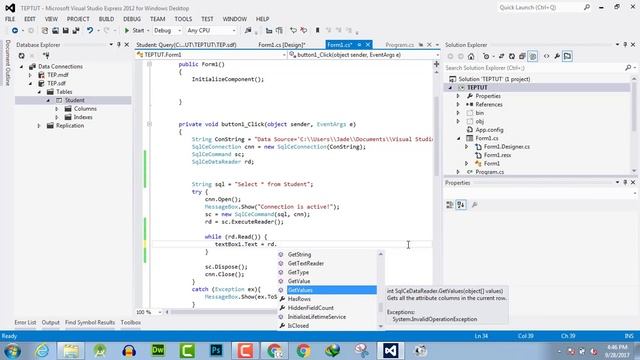
Task: Click the Undo toolbar icon
Action: [90, 31]
